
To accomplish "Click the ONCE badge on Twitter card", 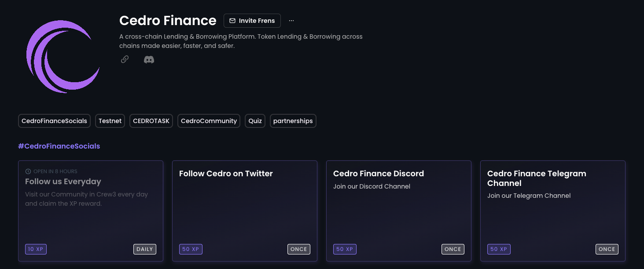I will [x=299, y=249].
